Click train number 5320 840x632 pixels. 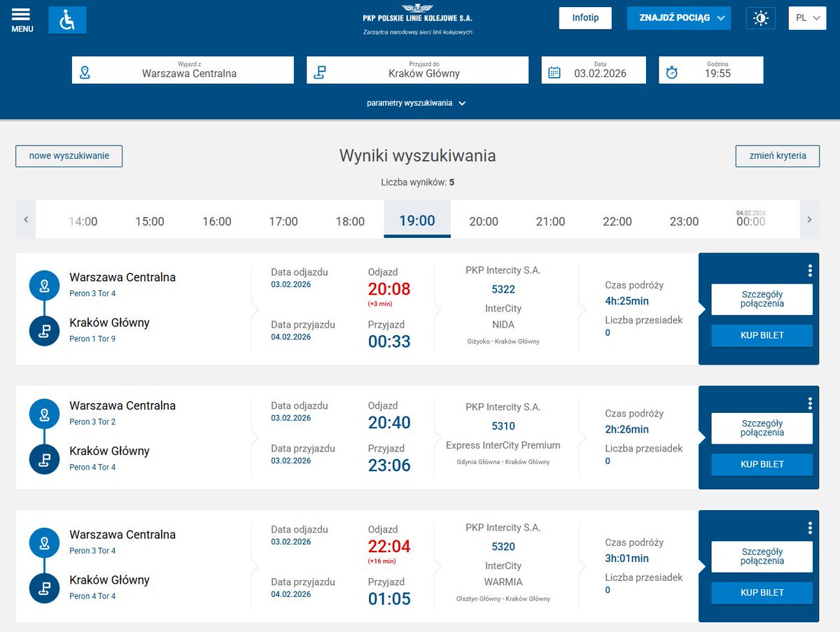point(503,547)
